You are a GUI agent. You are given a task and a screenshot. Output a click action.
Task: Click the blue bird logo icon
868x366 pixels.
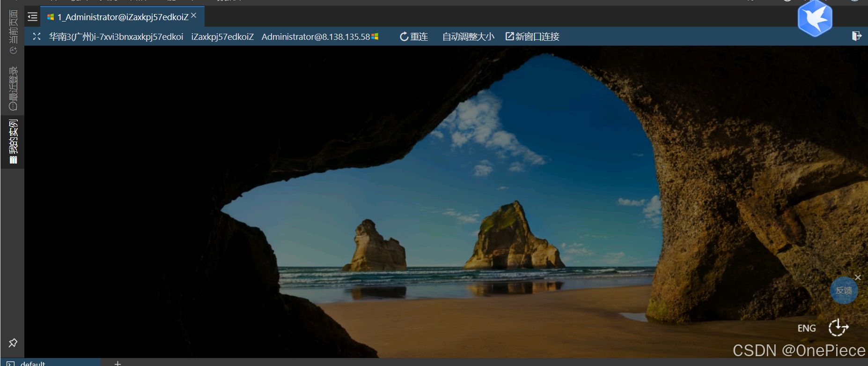[815, 18]
